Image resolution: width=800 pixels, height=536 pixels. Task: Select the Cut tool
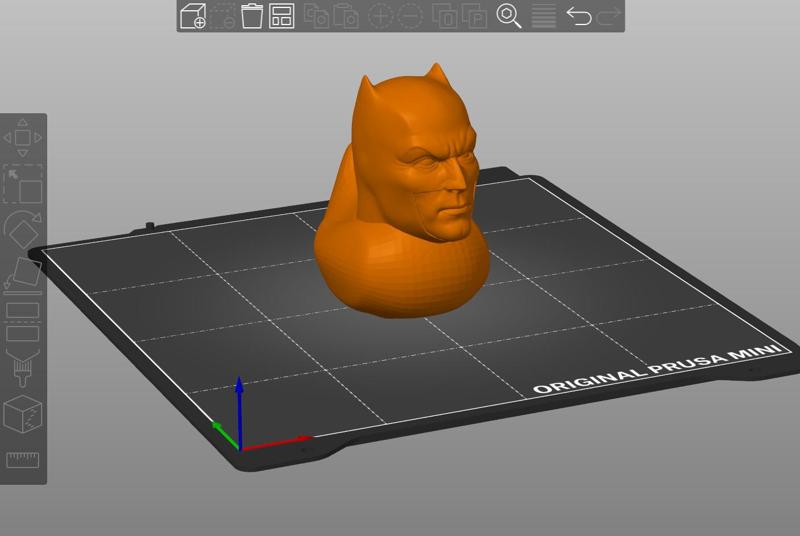pos(22,322)
